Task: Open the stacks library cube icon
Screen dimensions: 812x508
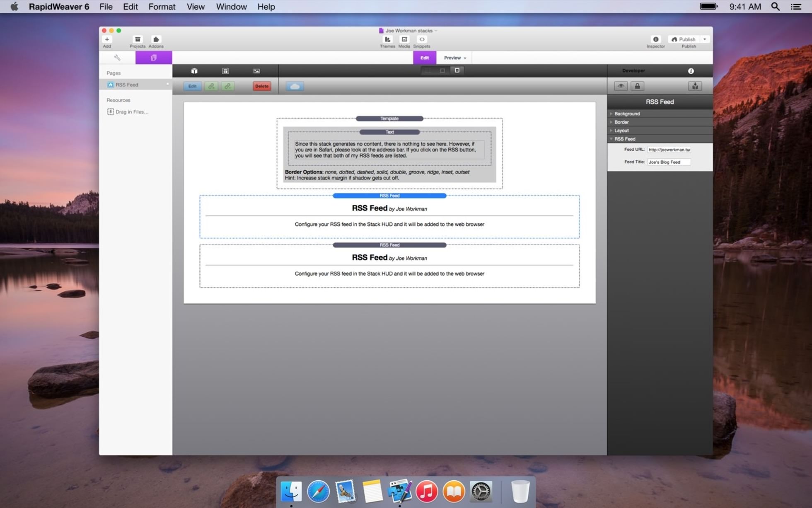Action: pos(194,71)
